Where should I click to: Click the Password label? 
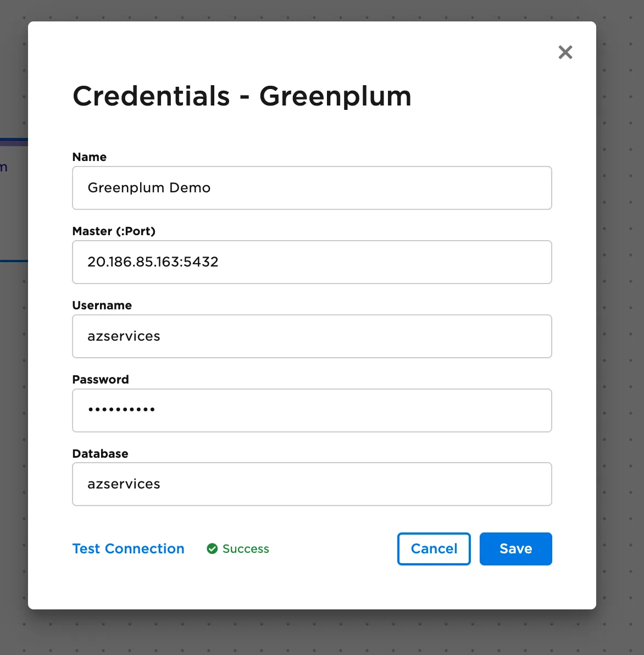tap(101, 379)
